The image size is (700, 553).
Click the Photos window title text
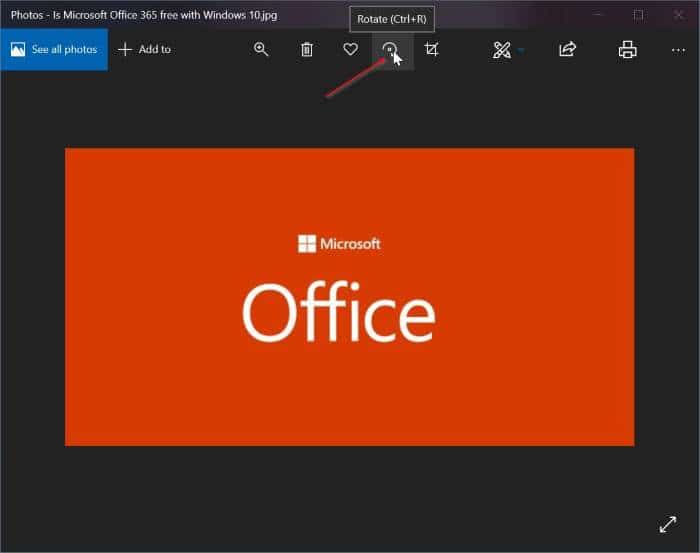[x=144, y=15]
